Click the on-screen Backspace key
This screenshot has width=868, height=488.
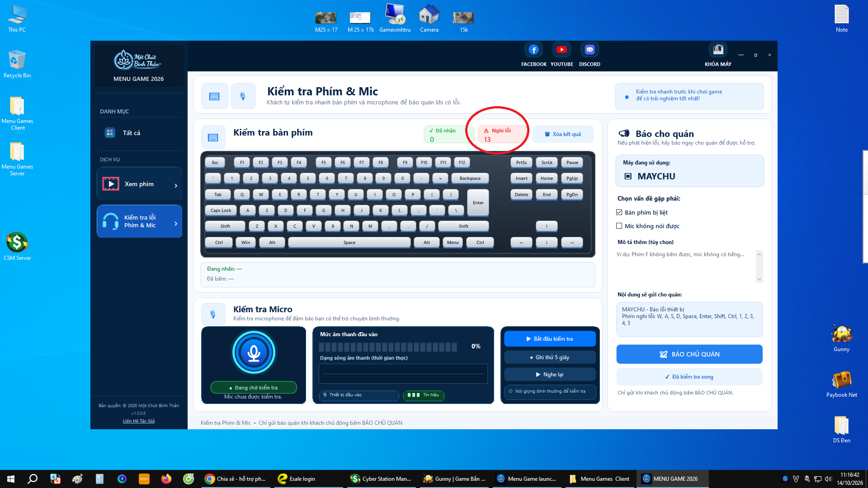click(x=470, y=178)
